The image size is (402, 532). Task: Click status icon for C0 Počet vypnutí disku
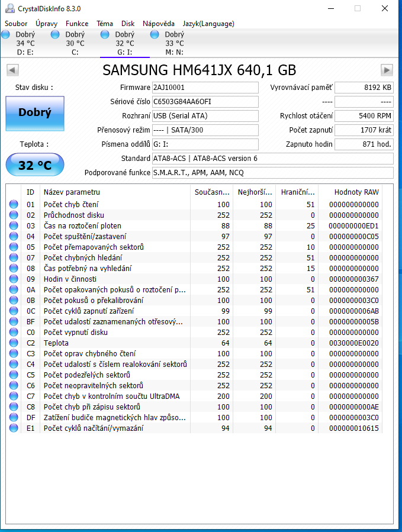pyautogui.click(x=14, y=332)
